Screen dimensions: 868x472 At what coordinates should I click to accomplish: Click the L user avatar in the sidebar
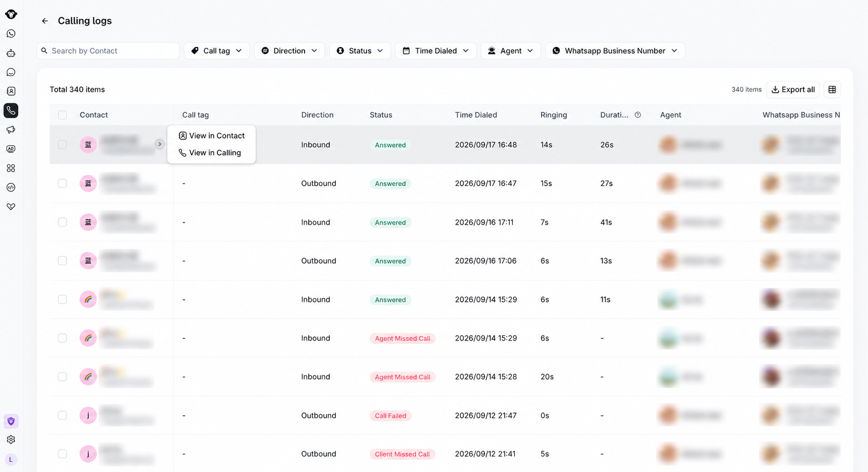pyautogui.click(x=11, y=460)
